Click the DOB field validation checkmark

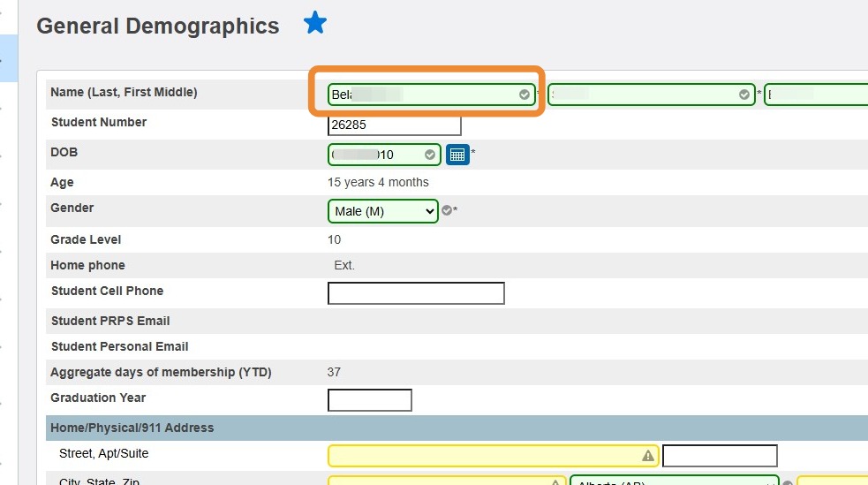click(x=430, y=155)
